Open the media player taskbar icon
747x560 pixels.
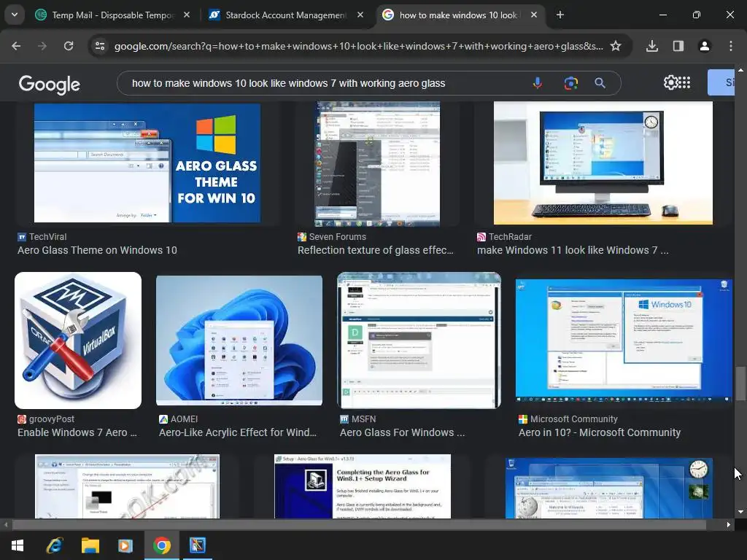(125, 545)
